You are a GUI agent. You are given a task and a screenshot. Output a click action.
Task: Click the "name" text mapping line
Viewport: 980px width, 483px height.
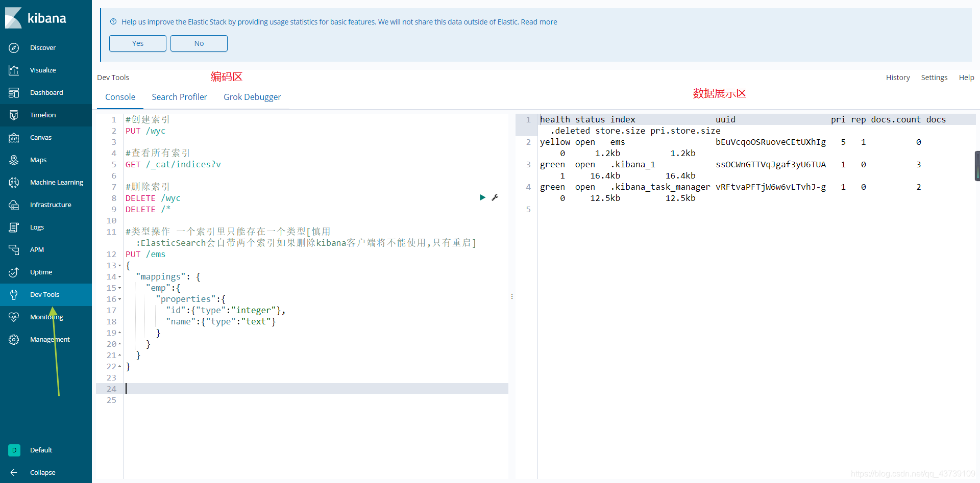click(220, 321)
